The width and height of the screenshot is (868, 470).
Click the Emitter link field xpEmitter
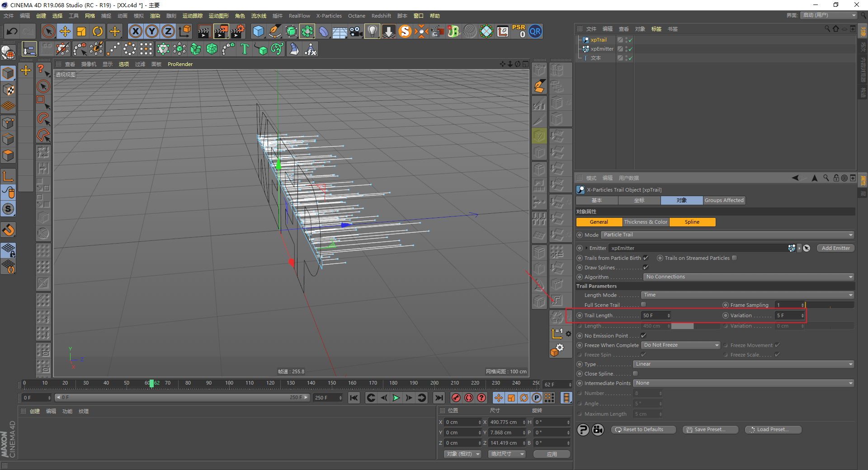click(699, 248)
